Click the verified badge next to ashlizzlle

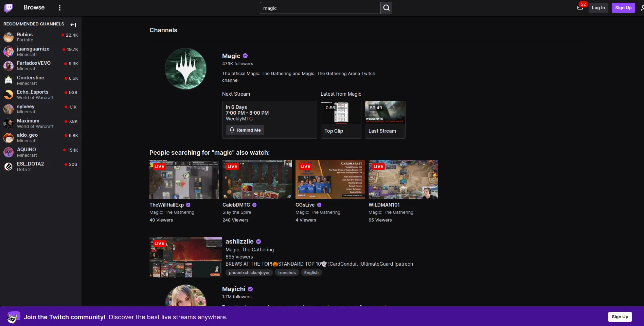click(x=258, y=242)
